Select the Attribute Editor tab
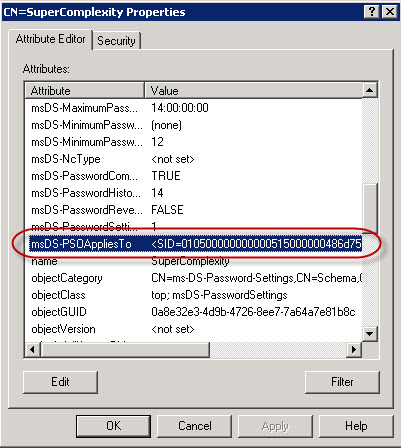The width and height of the screenshot is (401, 448). click(x=50, y=39)
